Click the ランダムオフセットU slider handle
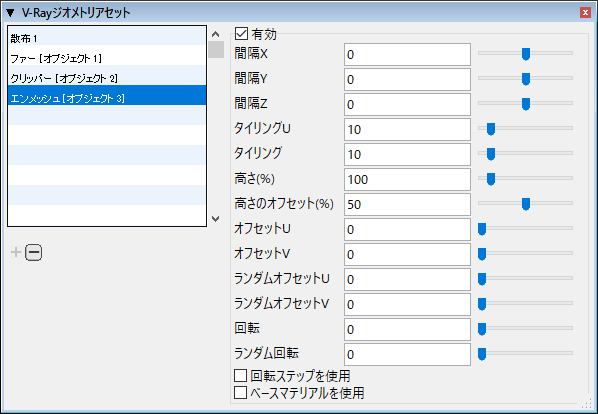Viewport: 598px width, 414px height. (x=482, y=279)
